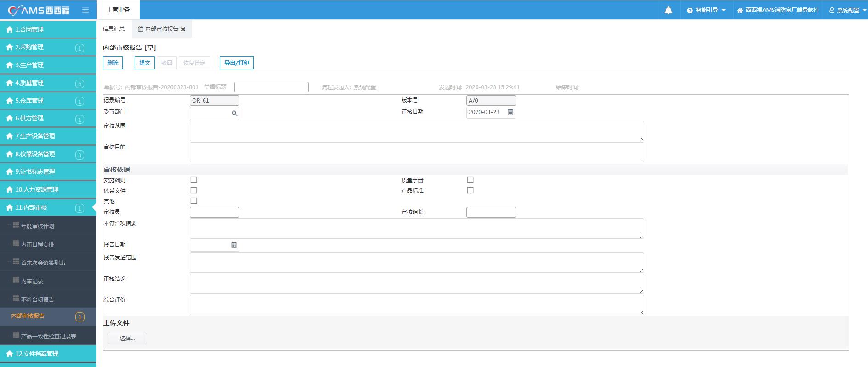Click the 恢复待定 button

pos(194,63)
